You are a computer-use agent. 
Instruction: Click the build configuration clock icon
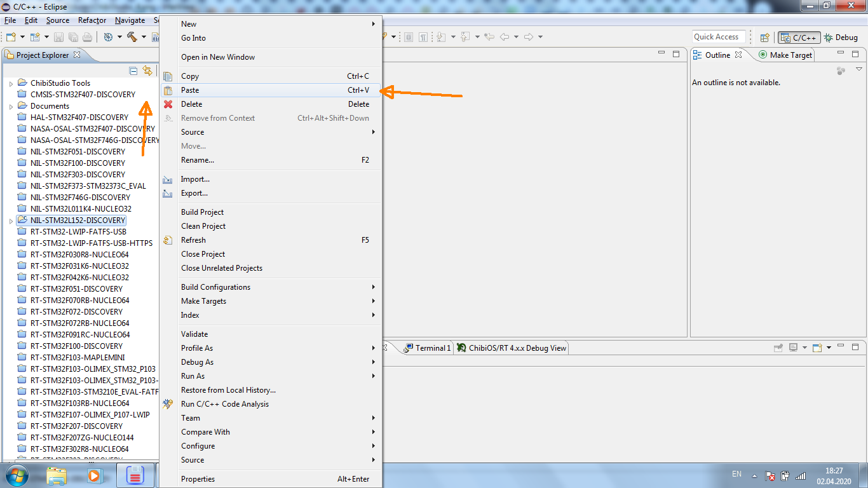108,37
